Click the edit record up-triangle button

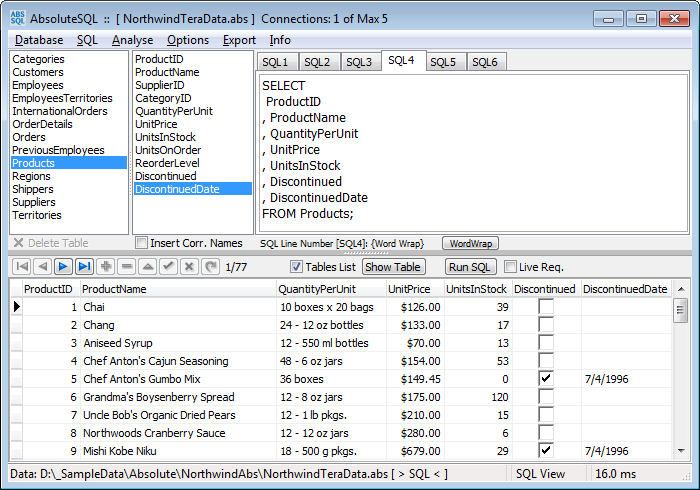click(x=148, y=267)
